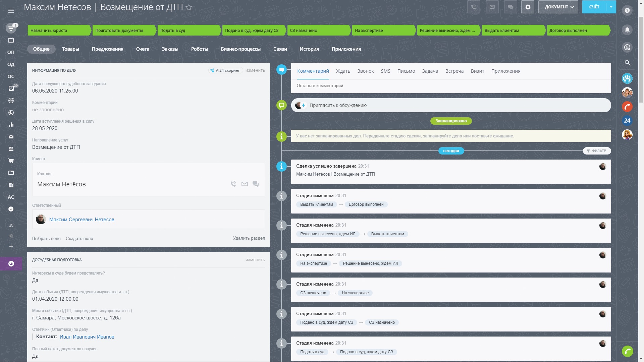The width and height of the screenshot is (644, 362).
Task: Click the help question mark icon
Action: 627,10
